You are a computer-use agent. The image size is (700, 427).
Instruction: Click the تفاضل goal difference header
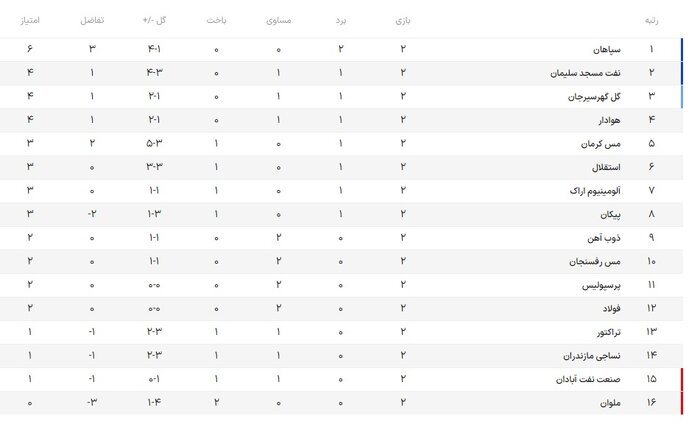tap(92, 20)
